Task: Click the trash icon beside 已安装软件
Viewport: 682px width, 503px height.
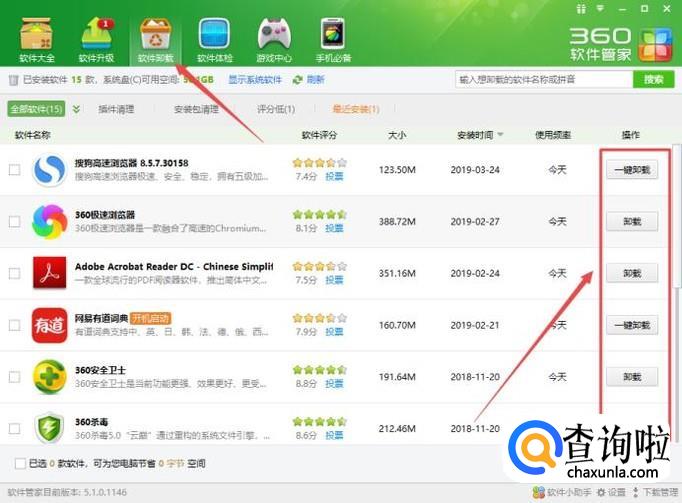Action: point(14,80)
